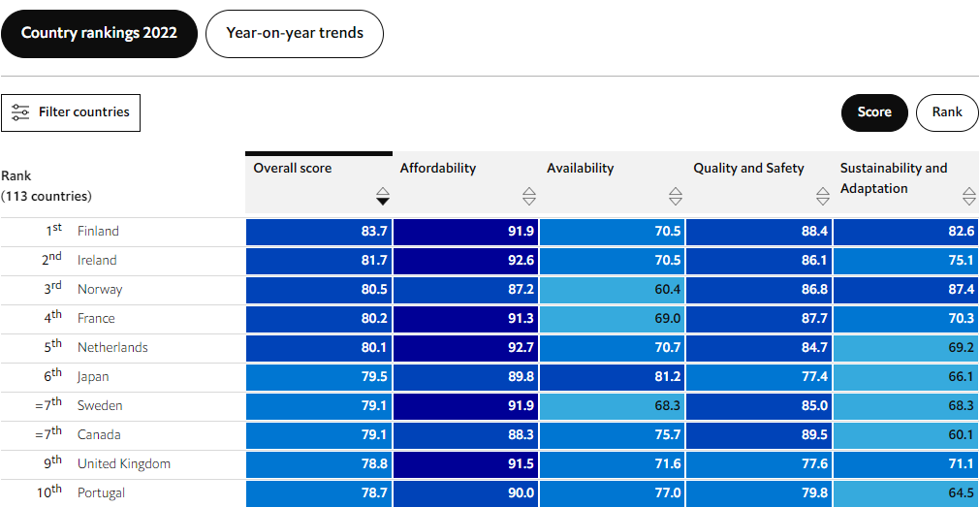Click the Availability column header

[x=580, y=169]
